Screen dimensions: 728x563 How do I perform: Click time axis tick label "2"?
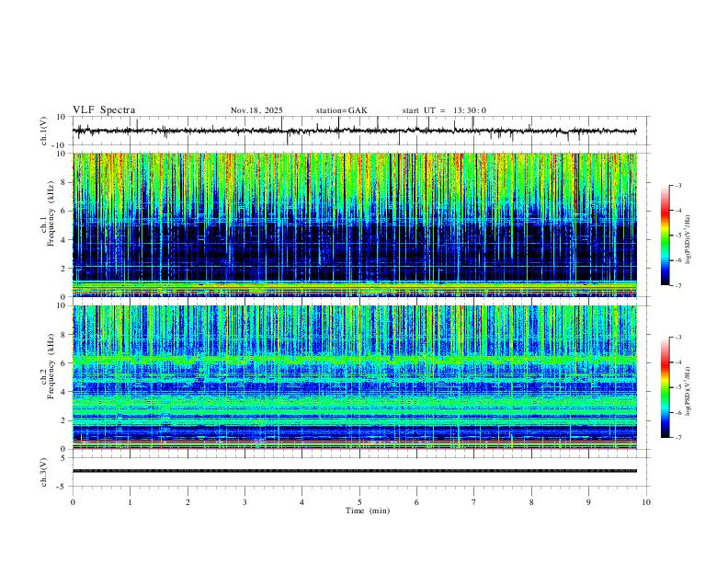(x=188, y=502)
